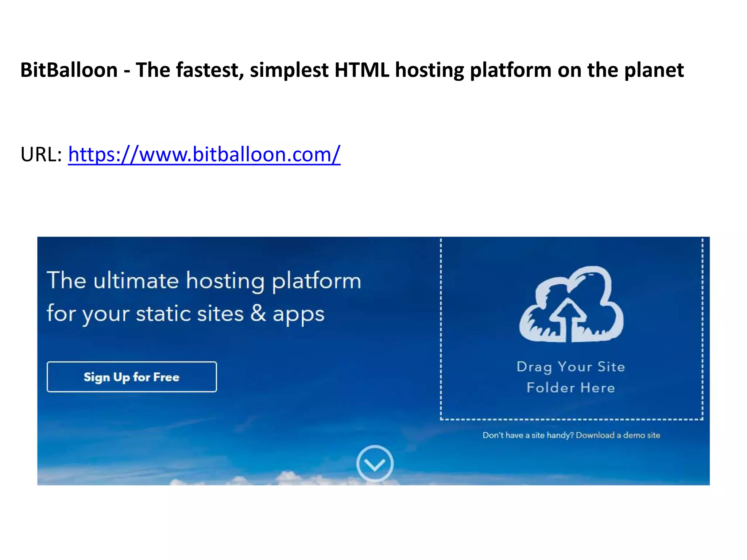Image resolution: width=747 pixels, height=560 pixels.
Task: Click the Sign Up for Free button
Action: (x=132, y=377)
